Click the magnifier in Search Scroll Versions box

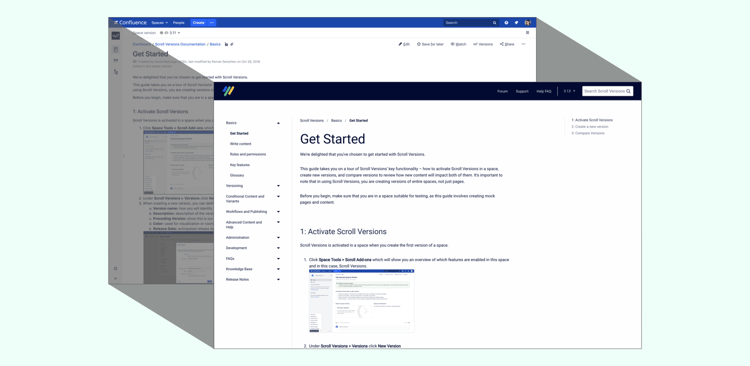click(629, 91)
